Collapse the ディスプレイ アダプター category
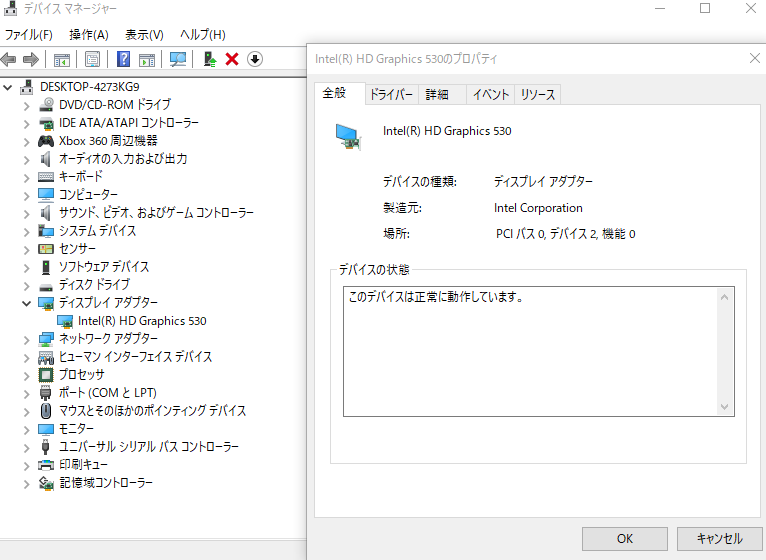This screenshot has height=560, width=766. point(26,303)
